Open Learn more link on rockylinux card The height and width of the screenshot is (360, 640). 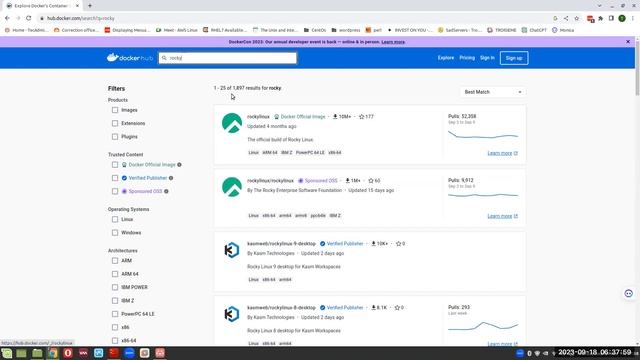pos(502,153)
